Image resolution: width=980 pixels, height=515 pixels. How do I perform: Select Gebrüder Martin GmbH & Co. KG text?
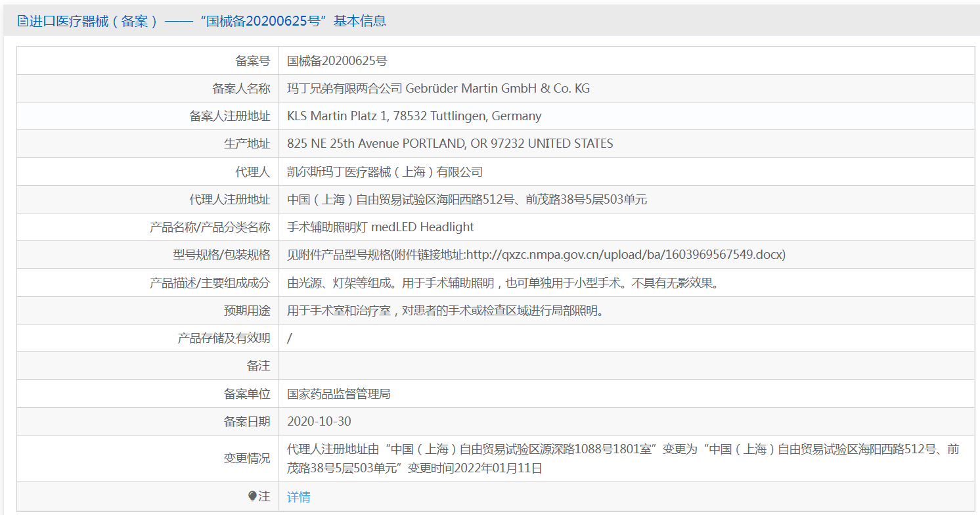tap(498, 88)
